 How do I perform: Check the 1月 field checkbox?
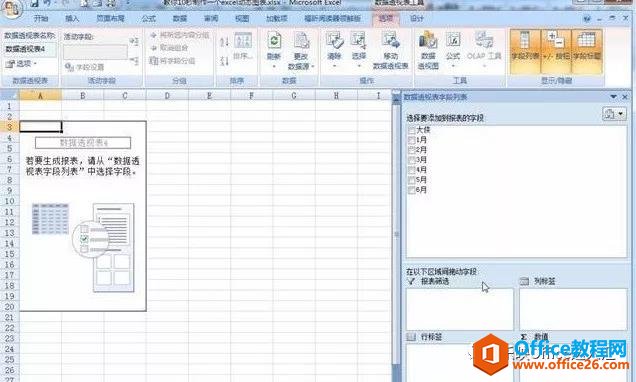[411, 140]
